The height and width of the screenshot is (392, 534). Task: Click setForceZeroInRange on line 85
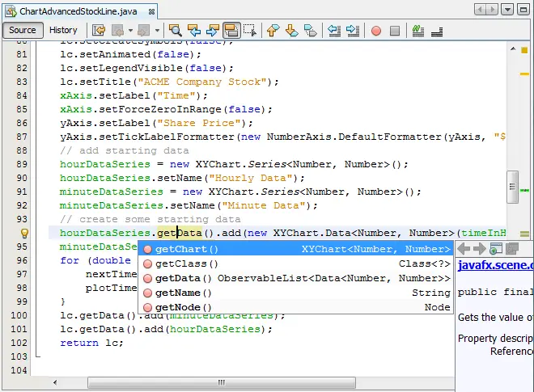160,110
